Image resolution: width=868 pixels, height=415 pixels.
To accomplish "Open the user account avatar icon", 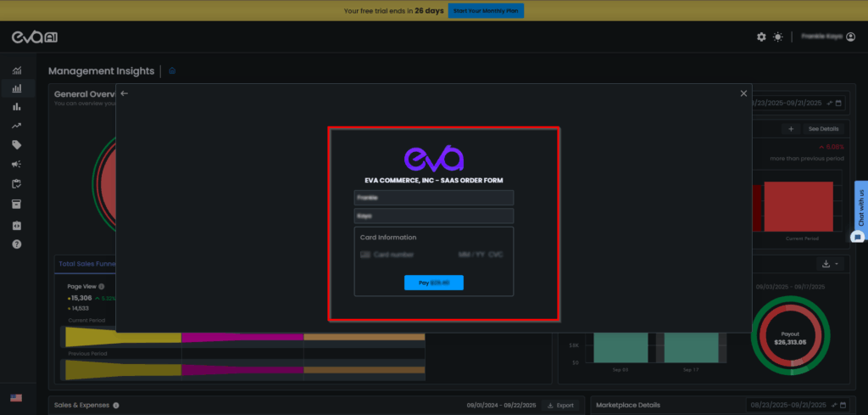I will (851, 36).
